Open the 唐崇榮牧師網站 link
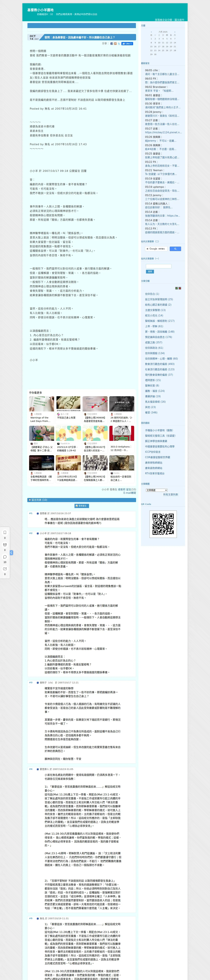210x980 pixels. pos(154,463)
